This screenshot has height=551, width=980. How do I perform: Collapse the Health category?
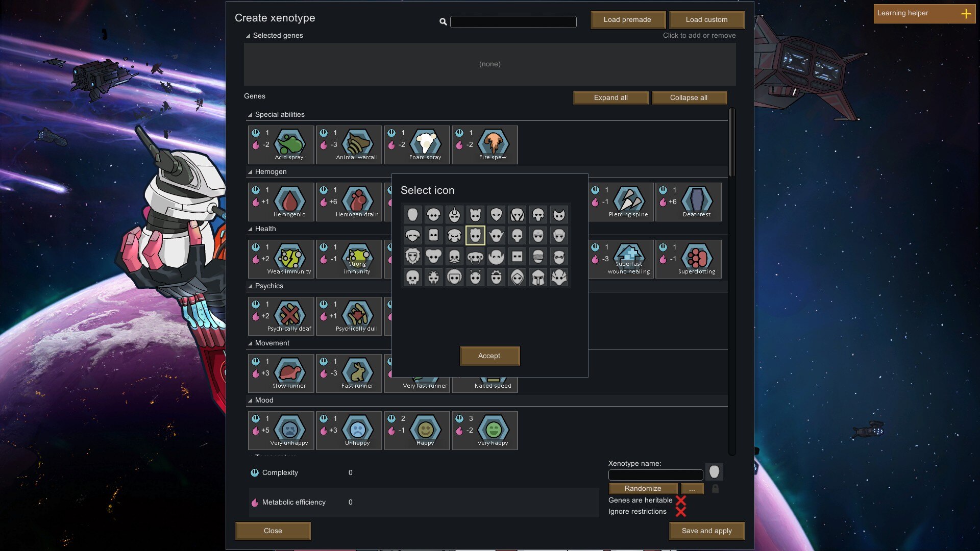pos(250,229)
